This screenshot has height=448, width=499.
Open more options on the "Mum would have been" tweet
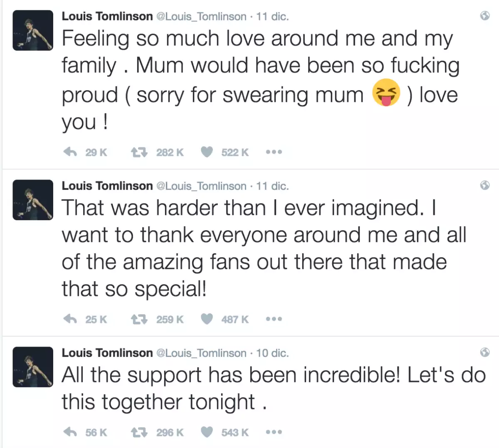(274, 152)
